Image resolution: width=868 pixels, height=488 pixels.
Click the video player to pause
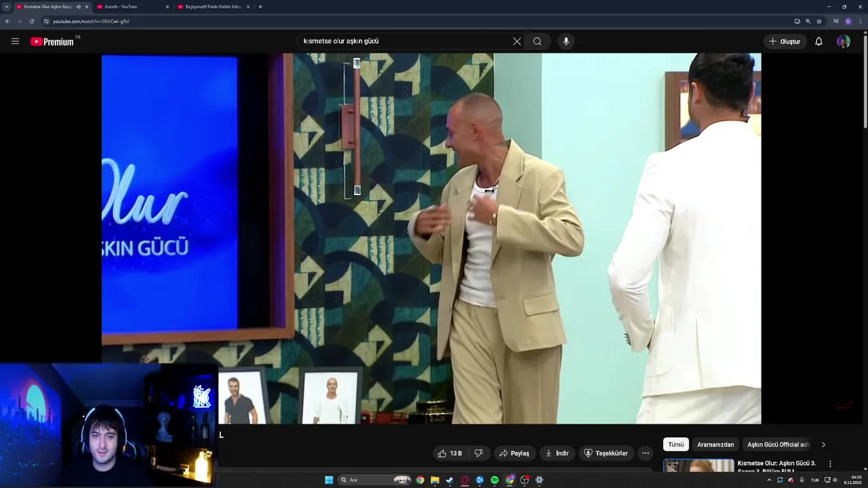[x=431, y=239]
